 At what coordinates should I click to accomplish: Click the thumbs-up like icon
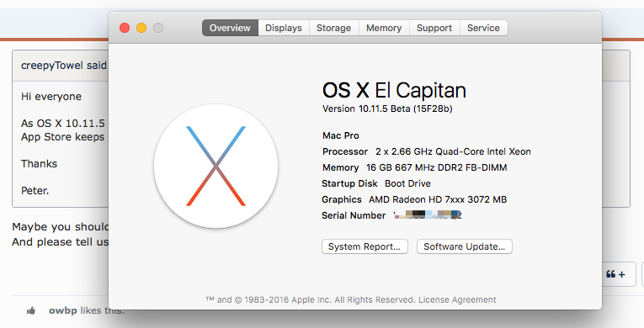click(x=31, y=310)
